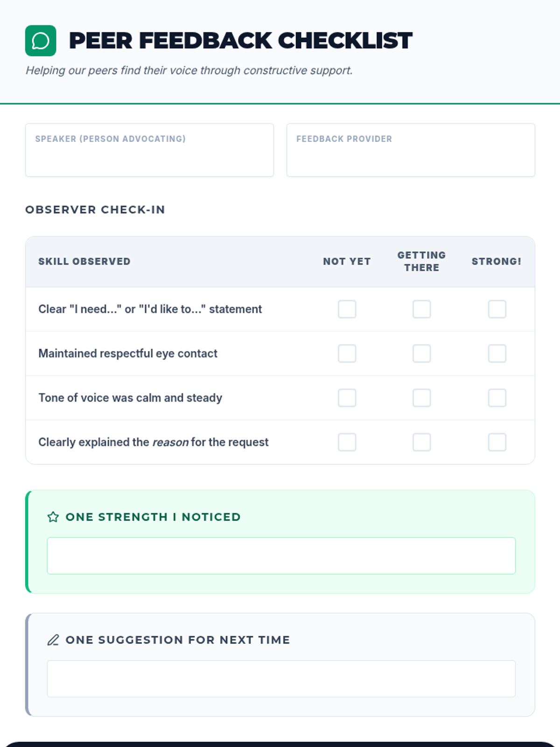Select Not Yet for explained the reason
The height and width of the screenshot is (747, 560).
[347, 442]
